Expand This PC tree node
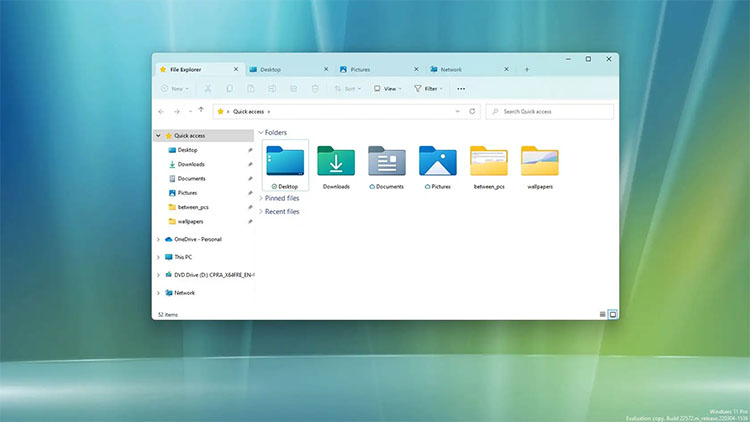750x422 pixels. (x=158, y=257)
